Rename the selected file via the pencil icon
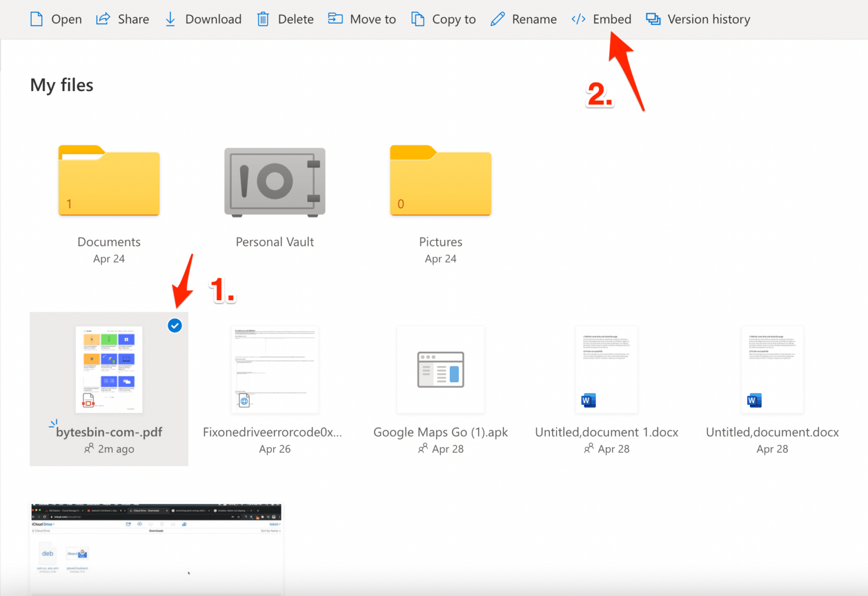Viewport: 868px width, 596px height. [497, 19]
